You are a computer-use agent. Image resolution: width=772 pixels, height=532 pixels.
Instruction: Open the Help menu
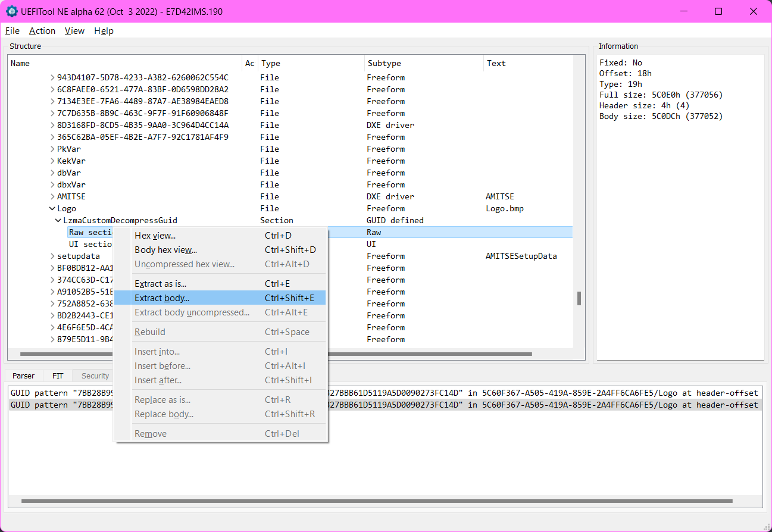click(x=104, y=31)
